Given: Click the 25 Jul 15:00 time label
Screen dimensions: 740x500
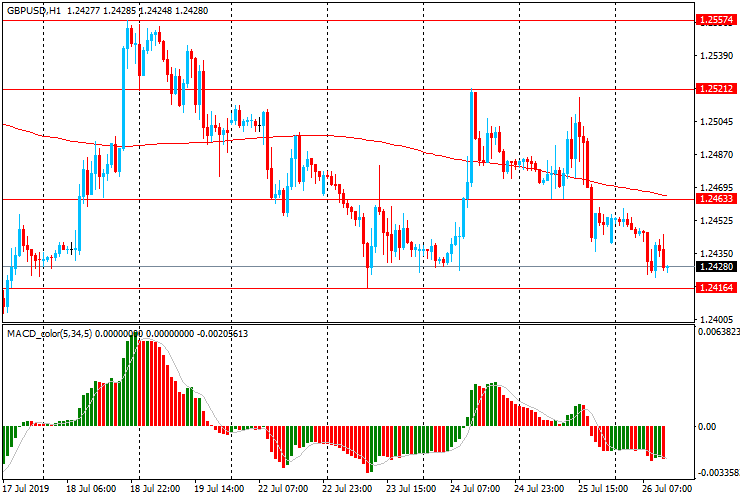Looking at the screenshot, I should pos(603,488).
